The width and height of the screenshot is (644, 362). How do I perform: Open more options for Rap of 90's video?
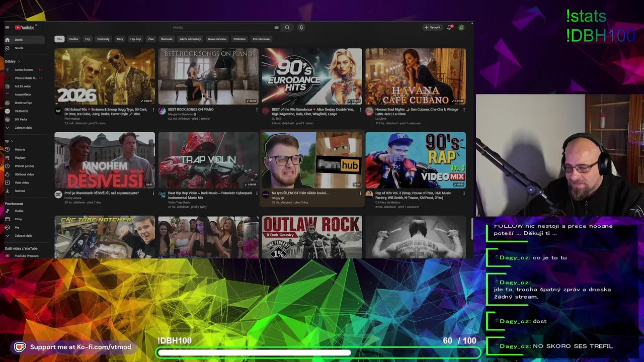pyautogui.click(x=464, y=193)
